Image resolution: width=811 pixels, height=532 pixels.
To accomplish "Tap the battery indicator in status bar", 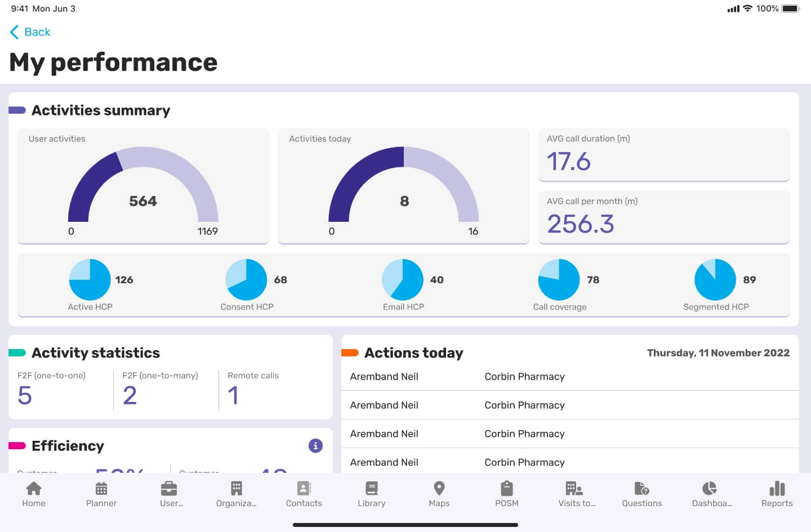I will (791, 8).
